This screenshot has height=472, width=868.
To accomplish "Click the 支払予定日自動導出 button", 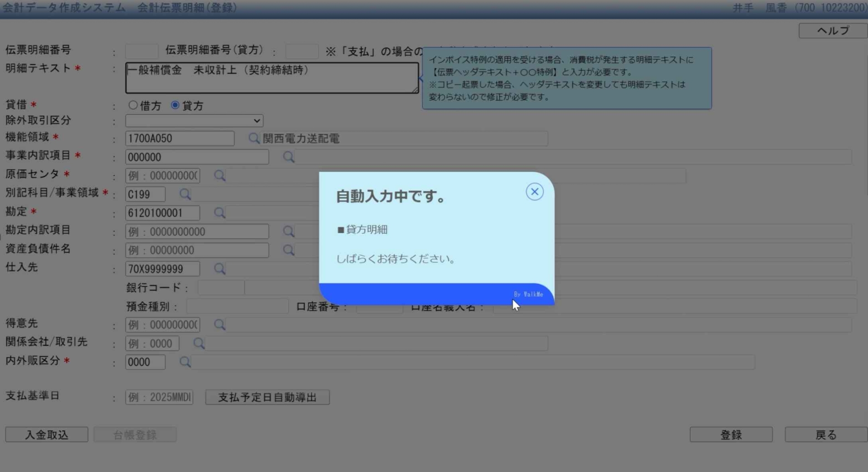I will point(267,397).
